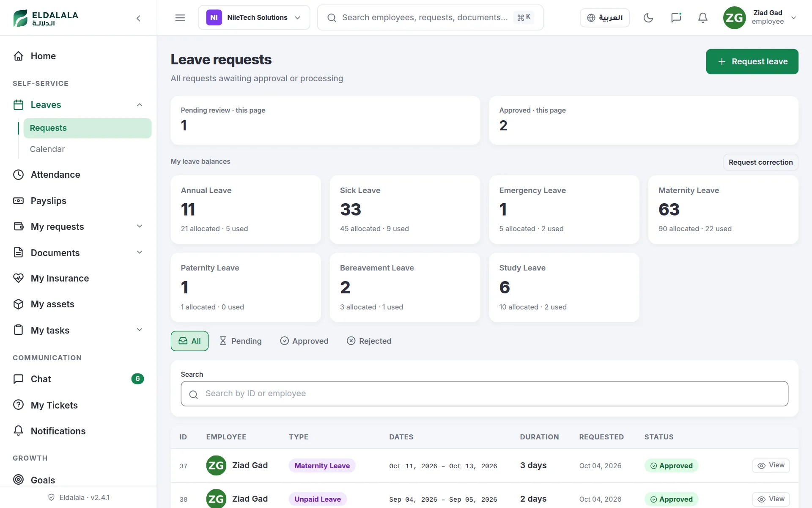
Task: Click the Annual Leave balance card
Action: coord(246,210)
